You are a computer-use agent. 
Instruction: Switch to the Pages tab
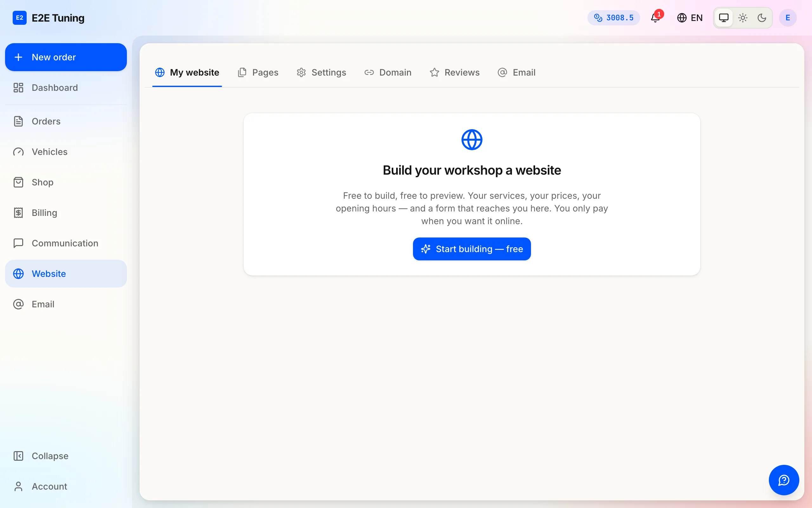point(258,73)
